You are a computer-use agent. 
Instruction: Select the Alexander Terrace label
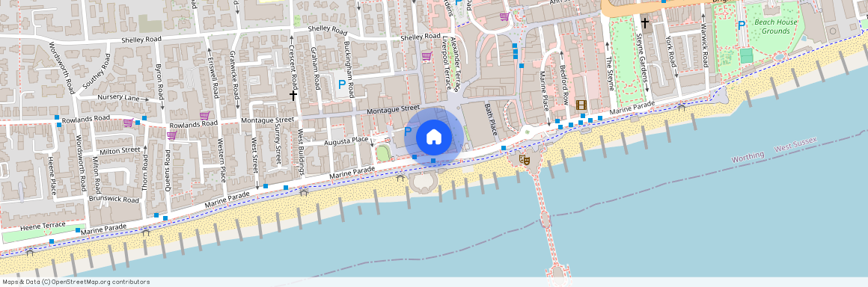pos(456,64)
